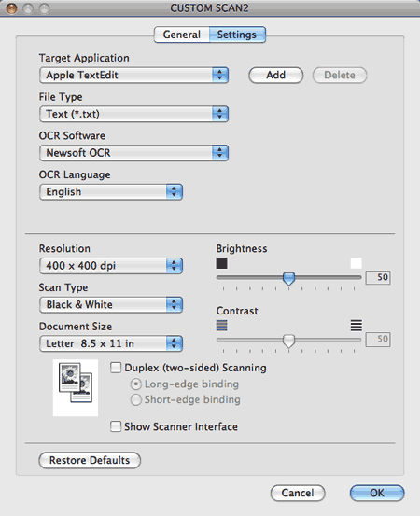
Task: Open the File Type dropdown
Action: click(133, 114)
